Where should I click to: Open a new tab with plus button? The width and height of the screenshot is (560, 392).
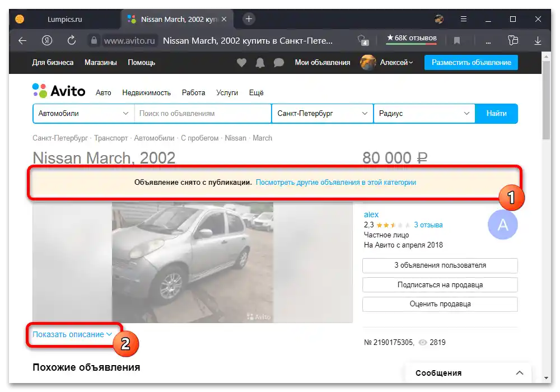[x=249, y=19]
